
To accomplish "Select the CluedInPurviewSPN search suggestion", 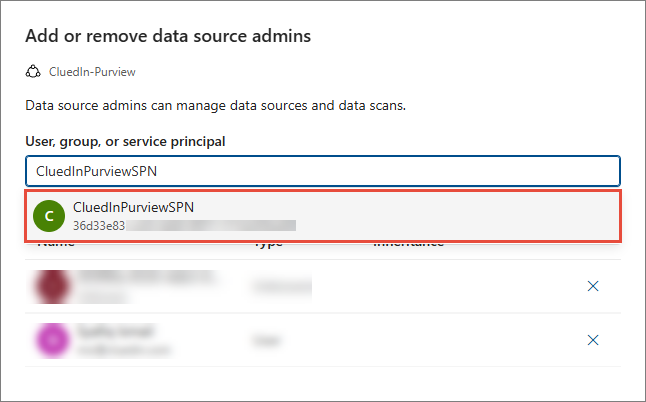I will coord(323,216).
